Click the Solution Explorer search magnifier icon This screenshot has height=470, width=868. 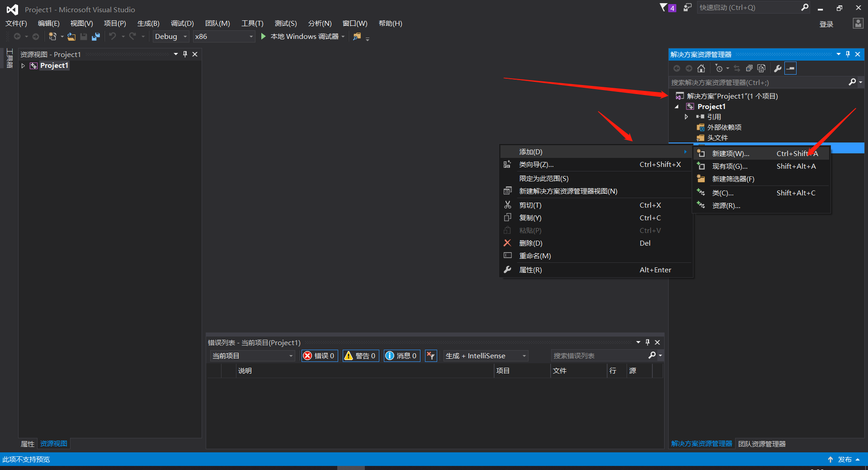(852, 82)
